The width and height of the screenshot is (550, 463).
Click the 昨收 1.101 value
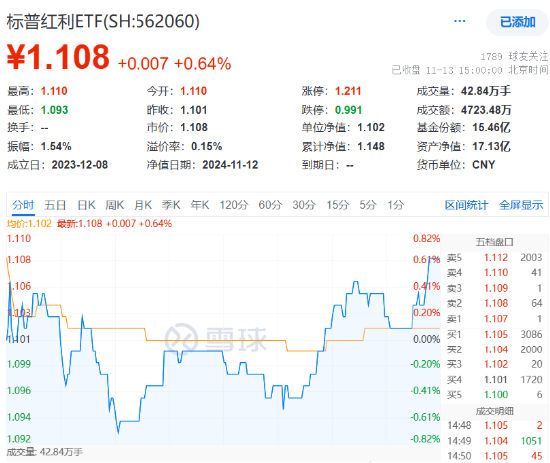click(194, 110)
